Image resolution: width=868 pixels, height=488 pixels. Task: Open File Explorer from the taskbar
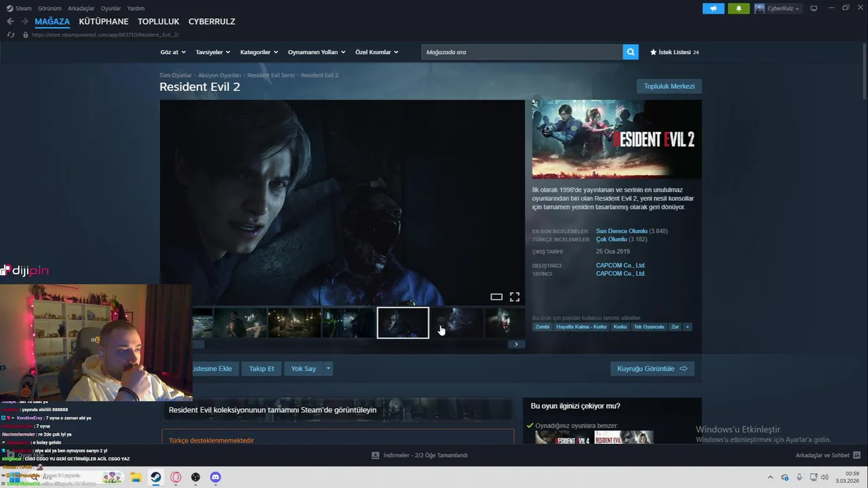click(x=136, y=477)
